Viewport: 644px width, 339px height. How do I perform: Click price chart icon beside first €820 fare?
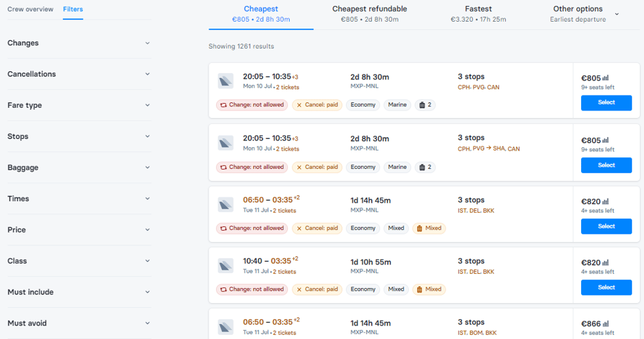coord(605,201)
